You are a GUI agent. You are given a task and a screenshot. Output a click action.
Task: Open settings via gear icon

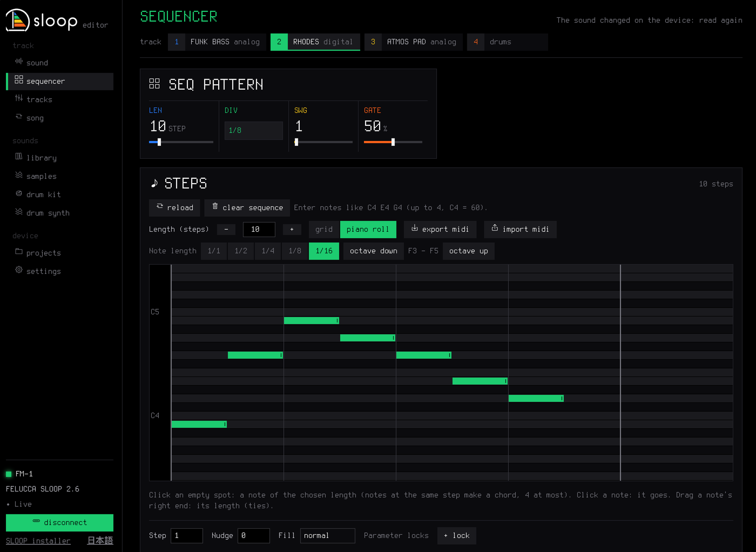[x=18, y=270]
